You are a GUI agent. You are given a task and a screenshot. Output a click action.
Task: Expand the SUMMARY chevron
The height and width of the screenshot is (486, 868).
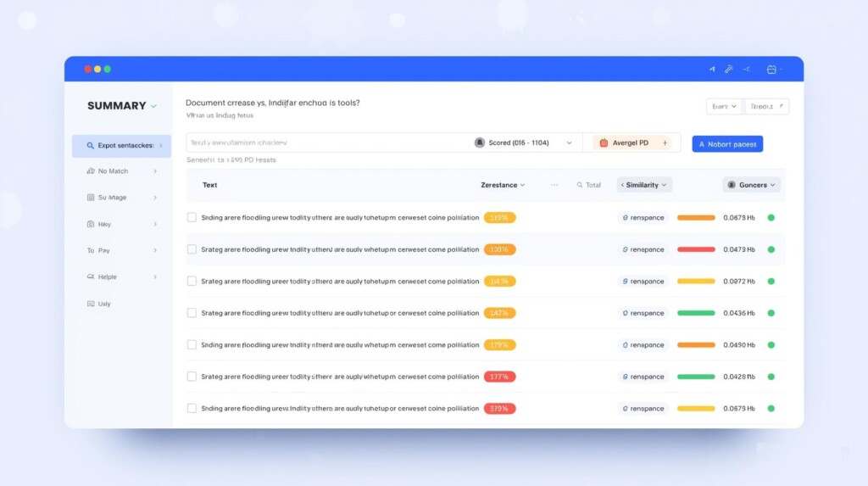153,106
